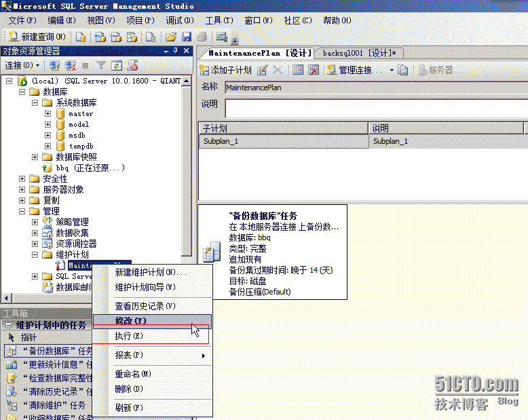
Task: Click 管理连接 button
Action: 355,70
